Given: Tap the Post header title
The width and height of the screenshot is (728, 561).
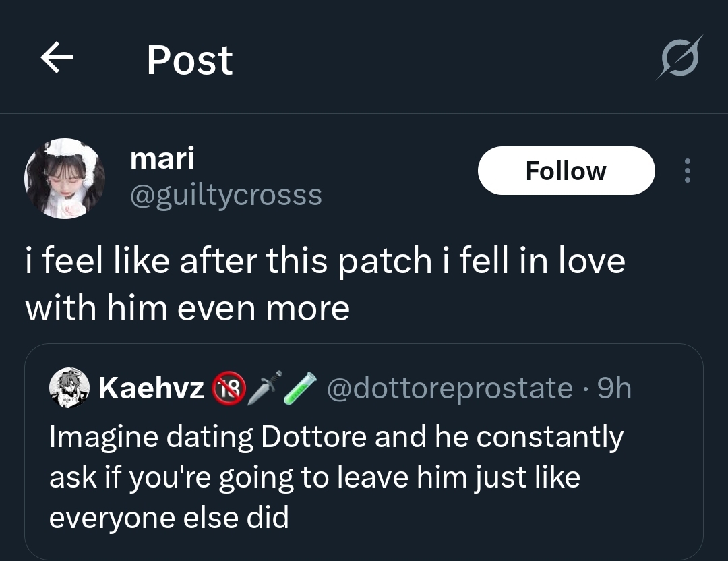Looking at the screenshot, I should tap(189, 60).
